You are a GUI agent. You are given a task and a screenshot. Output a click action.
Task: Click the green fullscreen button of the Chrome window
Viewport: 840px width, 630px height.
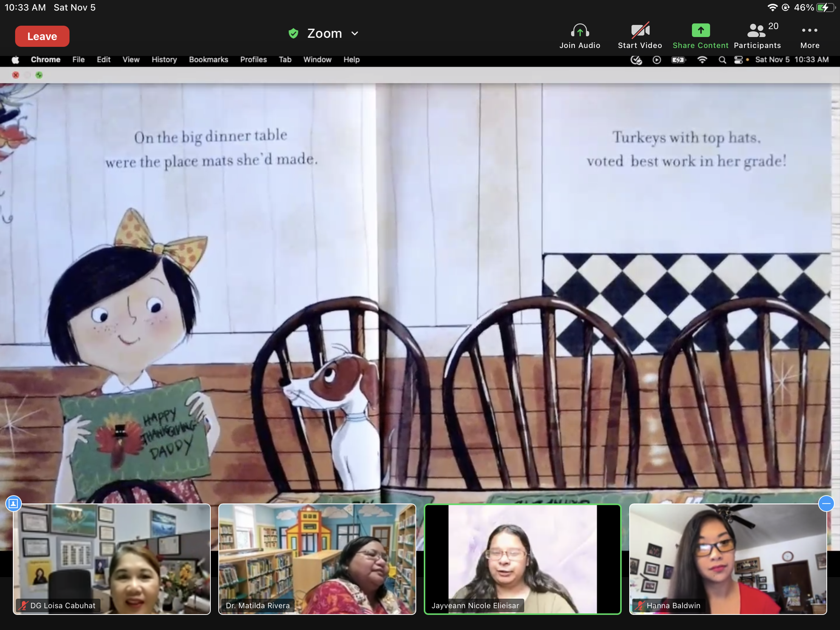tap(39, 75)
